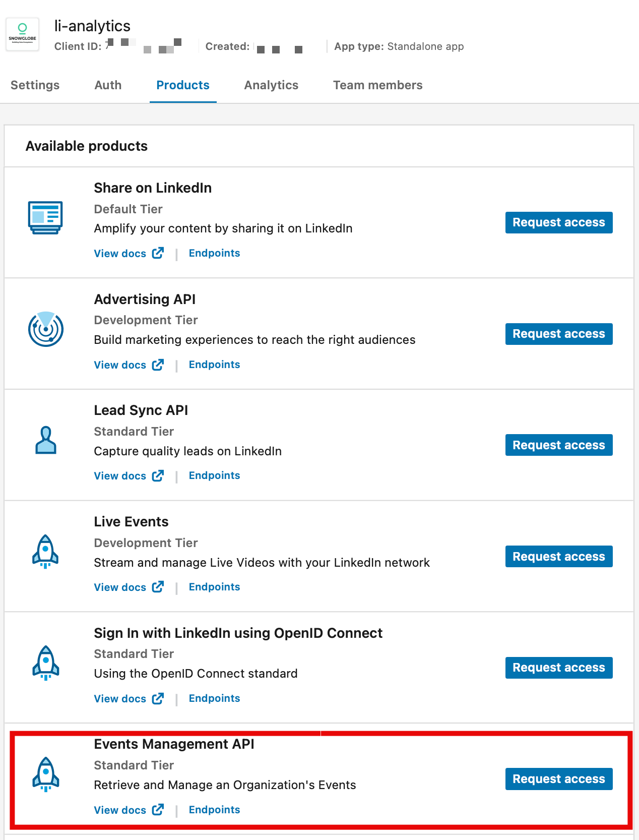The image size is (639, 840).
Task: Show Endpoints for Events Management API
Action: 214,810
